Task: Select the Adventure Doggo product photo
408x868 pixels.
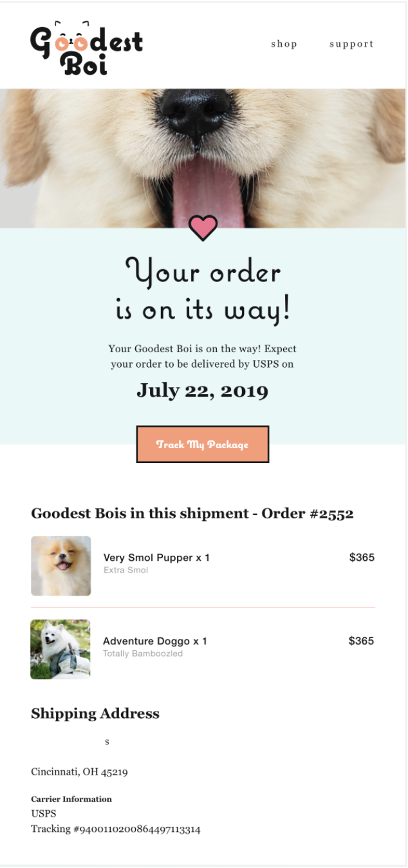Action: tap(60, 649)
